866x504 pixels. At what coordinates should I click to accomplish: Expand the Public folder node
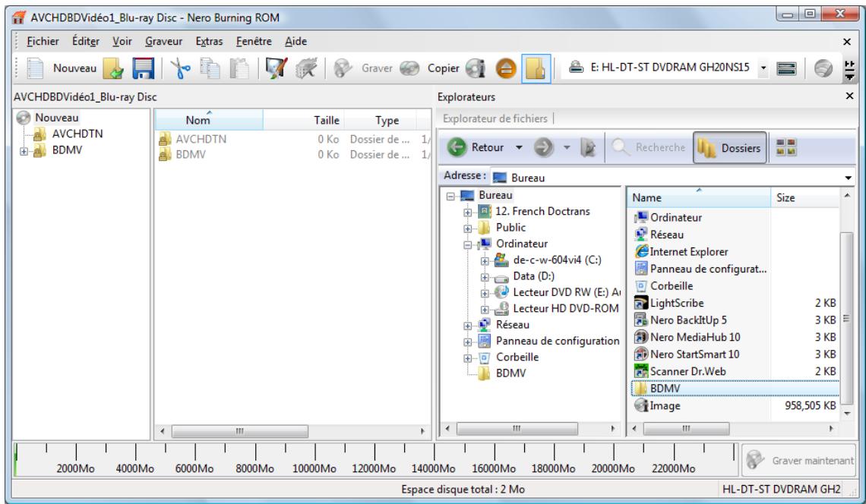tap(468, 228)
